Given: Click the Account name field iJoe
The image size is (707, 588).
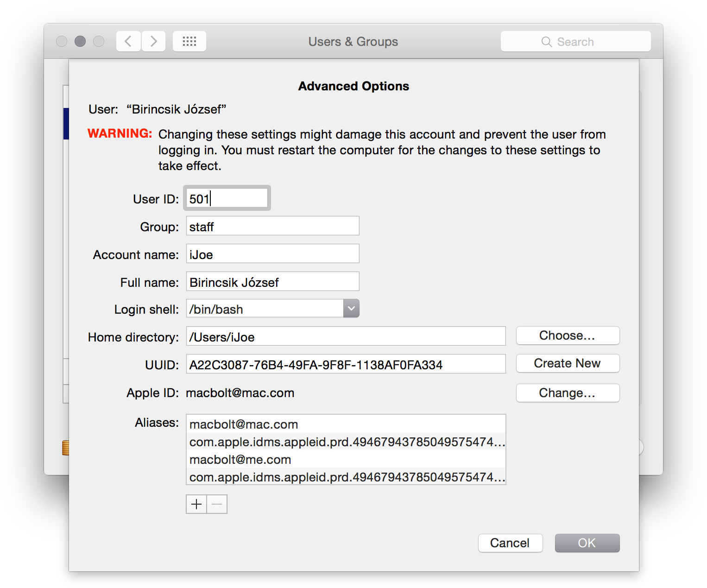Looking at the screenshot, I should (272, 254).
